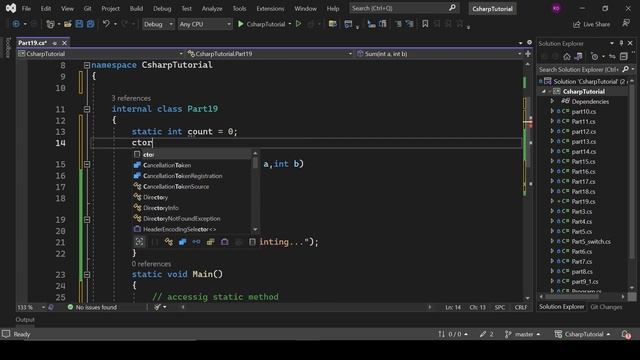
Task: Toggle the structures filter in IntelliSense bar
Action: [x=182, y=242]
